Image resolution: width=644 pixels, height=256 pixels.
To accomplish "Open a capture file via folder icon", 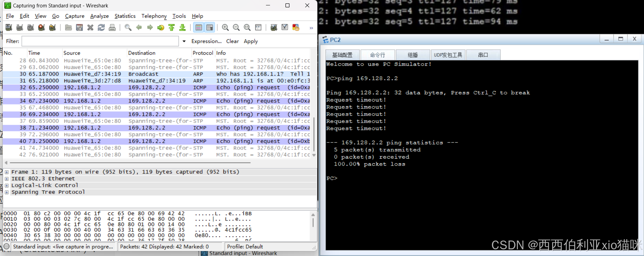I will pyautogui.click(x=68, y=28).
